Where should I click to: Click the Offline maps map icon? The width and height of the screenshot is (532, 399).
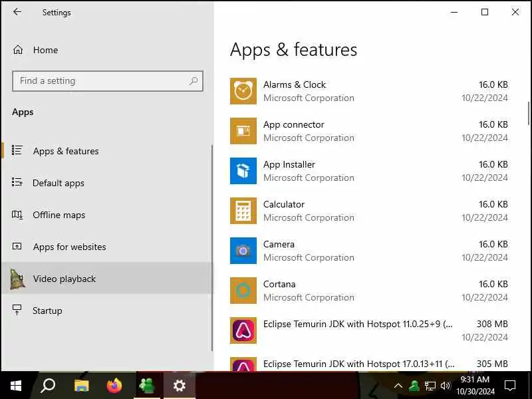pyautogui.click(x=17, y=214)
